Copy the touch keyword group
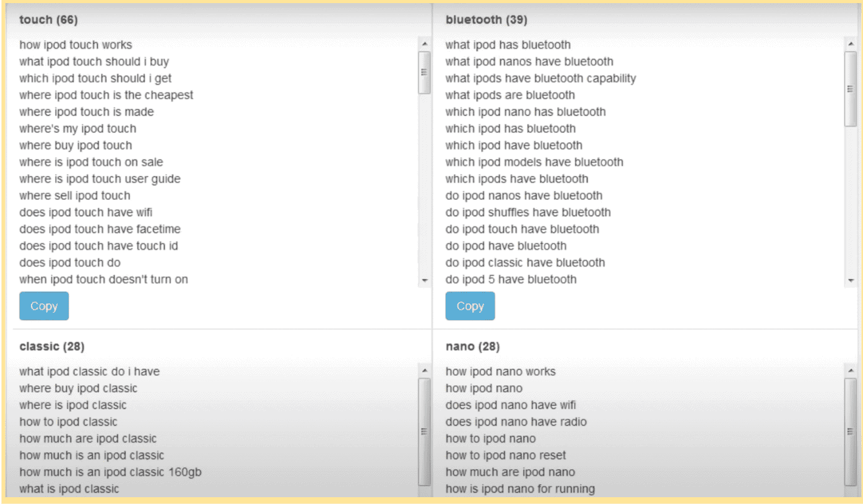863x504 pixels. (x=44, y=306)
